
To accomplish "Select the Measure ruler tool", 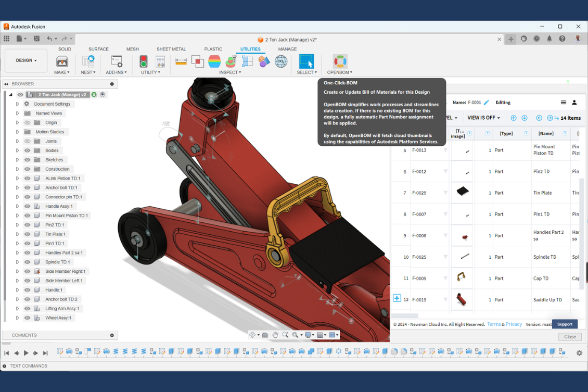I will pos(181,61).
